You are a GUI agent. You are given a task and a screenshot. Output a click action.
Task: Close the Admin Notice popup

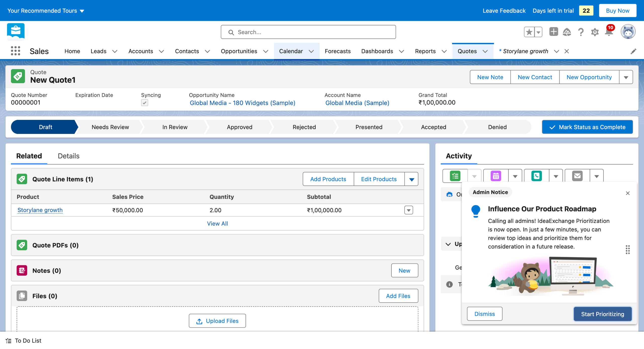tap(628, 193)
